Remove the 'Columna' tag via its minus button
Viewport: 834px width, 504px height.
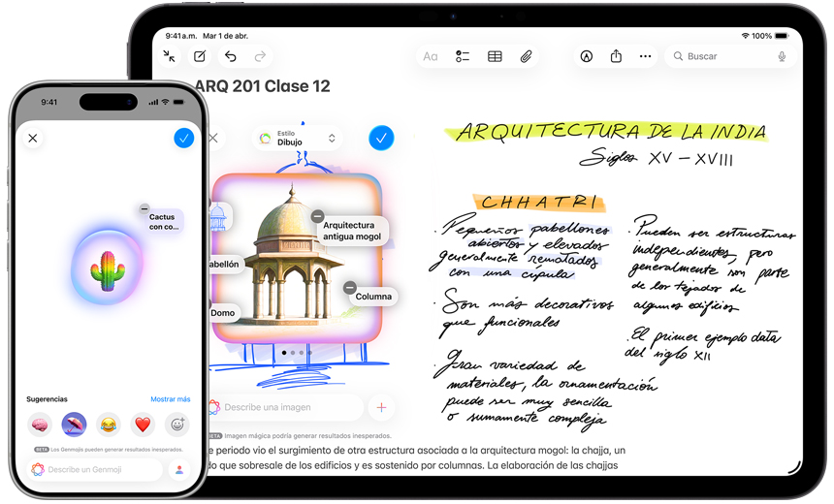[349, 287]
